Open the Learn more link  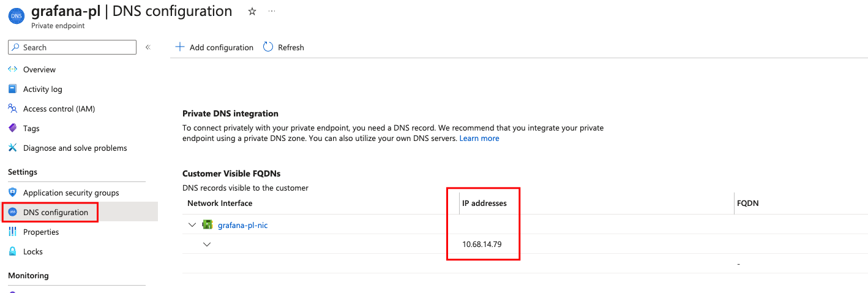tap(479, 138)
